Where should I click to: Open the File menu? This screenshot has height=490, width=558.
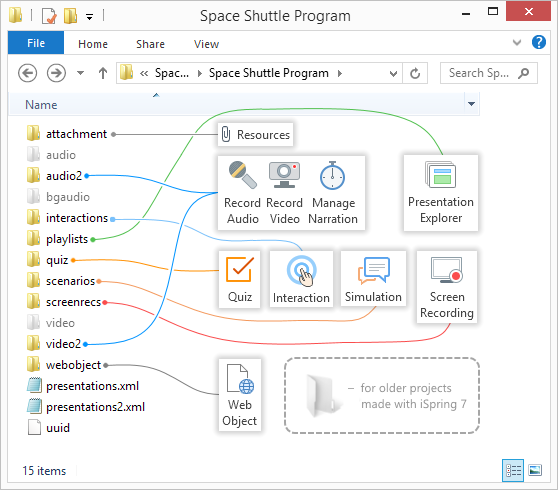[36, 43]
